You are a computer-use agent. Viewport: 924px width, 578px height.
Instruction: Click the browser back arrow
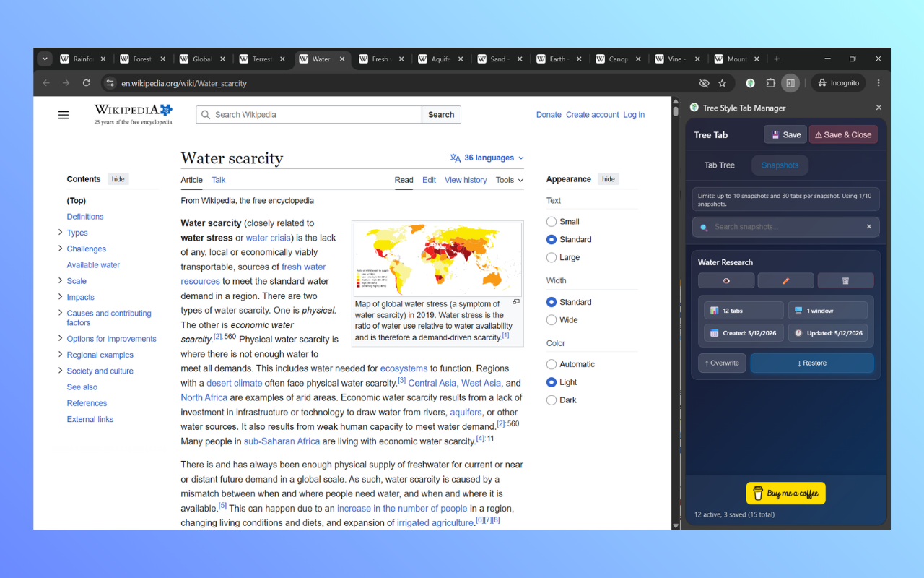point(46,83)
